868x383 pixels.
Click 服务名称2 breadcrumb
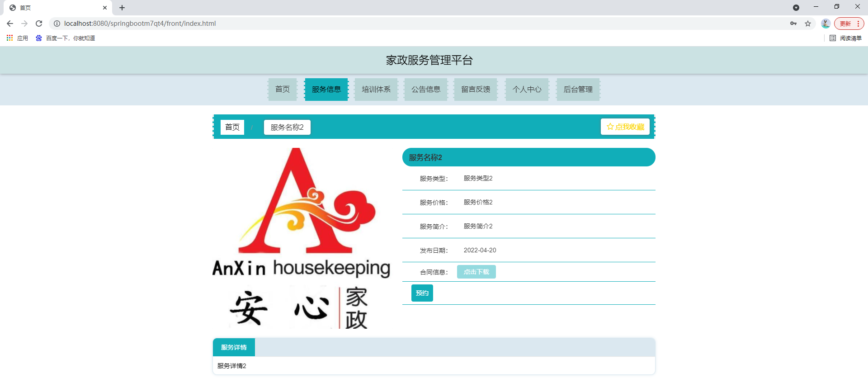[x=287, y=127]
